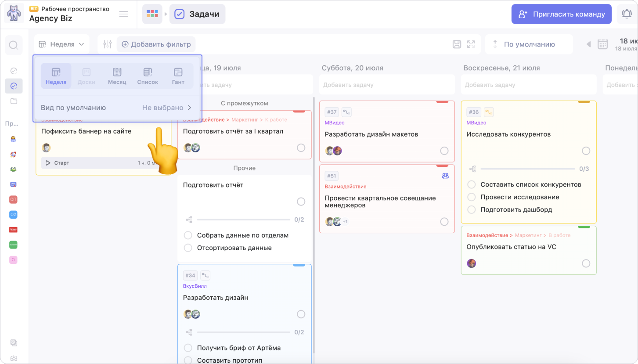Expand tasks view to fullscreen

click(x=471, y=44)
